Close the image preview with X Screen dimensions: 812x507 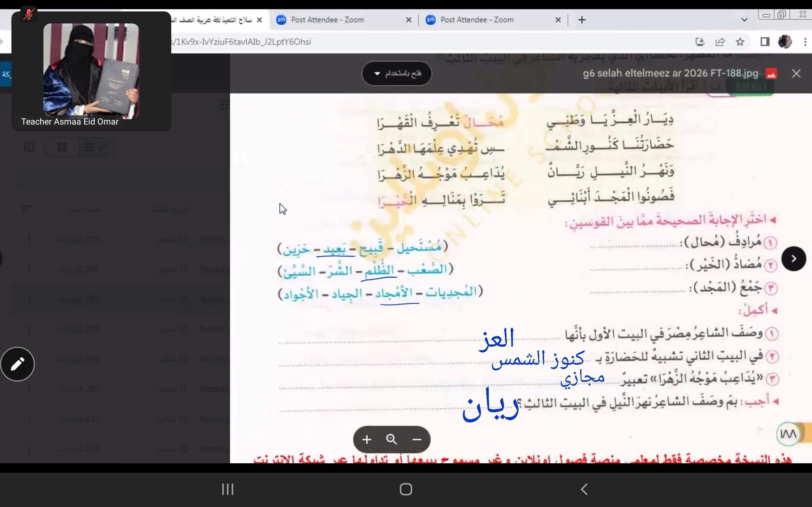pyautogui.click(x=796, y=74)
